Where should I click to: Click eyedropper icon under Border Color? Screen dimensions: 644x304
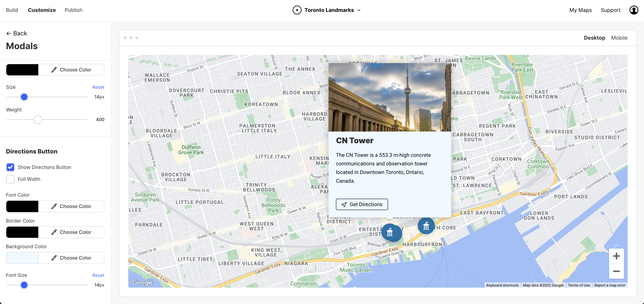54,232
